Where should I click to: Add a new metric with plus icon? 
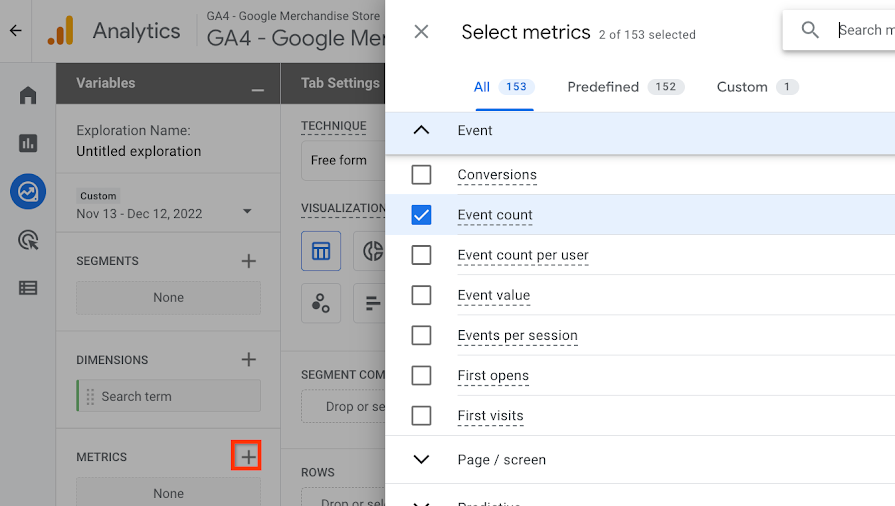248,457
